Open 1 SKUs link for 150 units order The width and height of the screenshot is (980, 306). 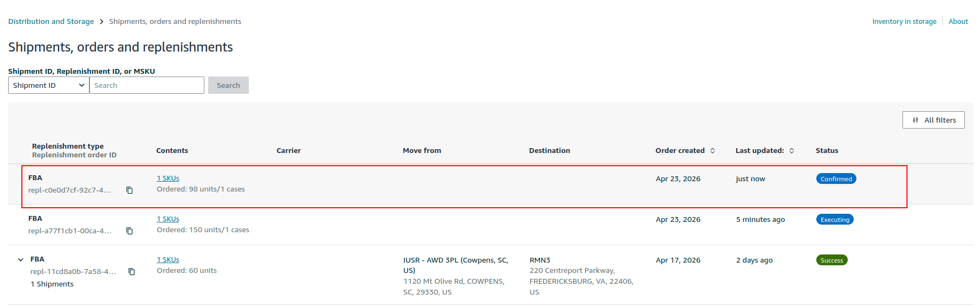[168, 219]
